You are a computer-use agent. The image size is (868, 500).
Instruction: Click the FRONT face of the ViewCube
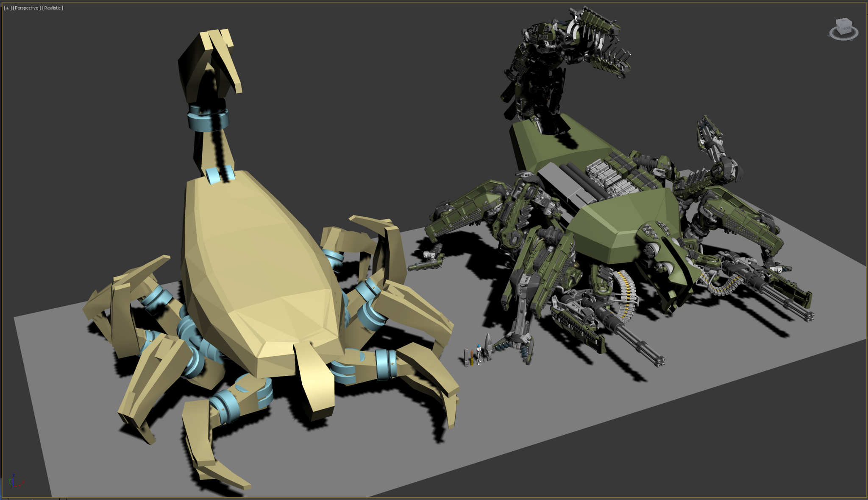click(x=846, y=29)
